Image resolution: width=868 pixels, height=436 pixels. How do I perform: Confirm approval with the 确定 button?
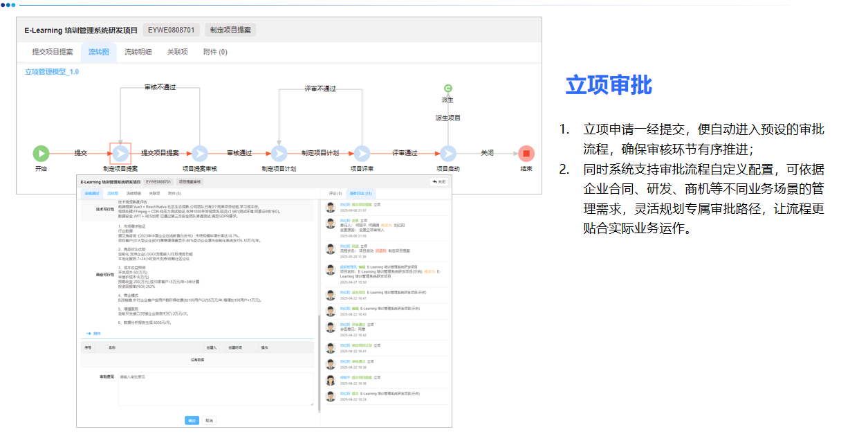[x=193, y=419]
